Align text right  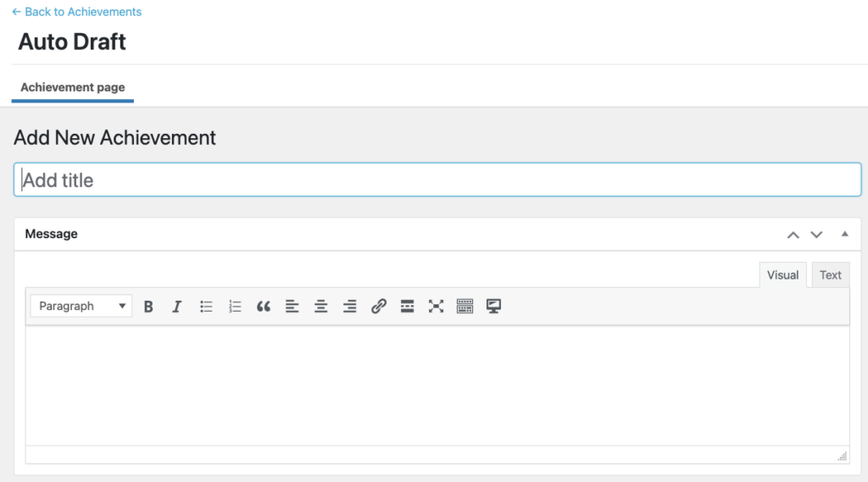[x=350, y=307]
